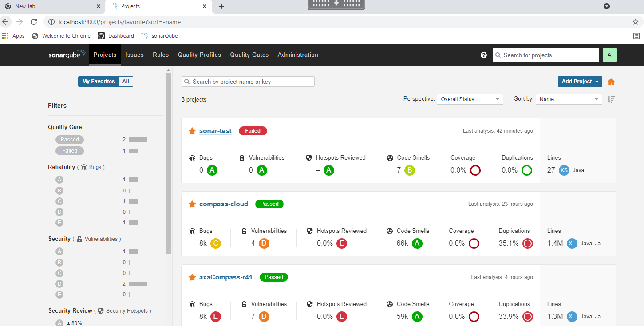Open user avatar 'A' account menu
Image resolution: width=644 pixels, height=326 pixels.
(x=609, y=55)
